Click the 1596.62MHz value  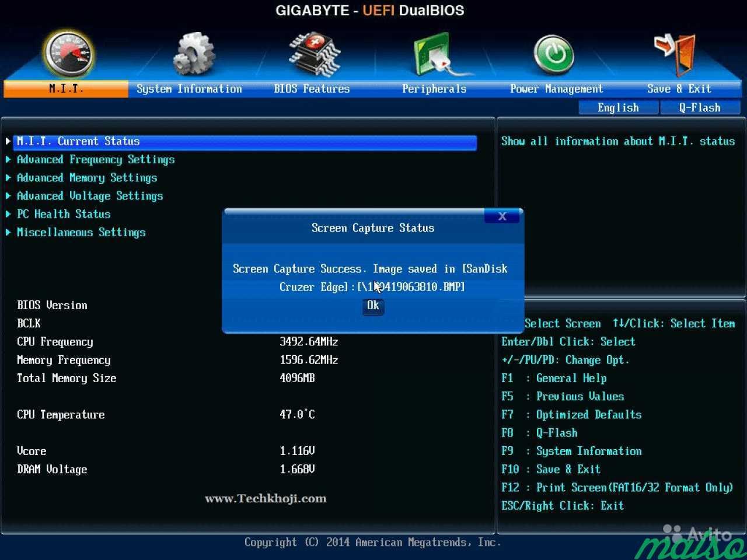(309, 360)
